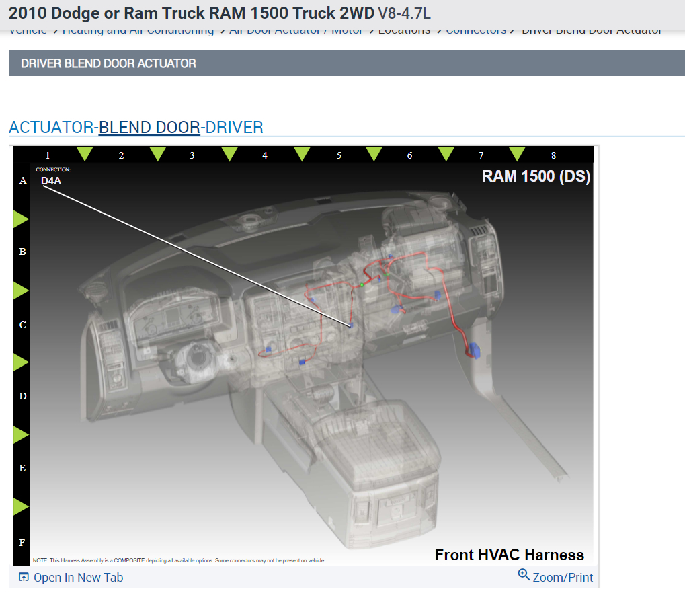Click the green marker between columns 4 and 5
This screenshot has width=685, height=616.
302,154
